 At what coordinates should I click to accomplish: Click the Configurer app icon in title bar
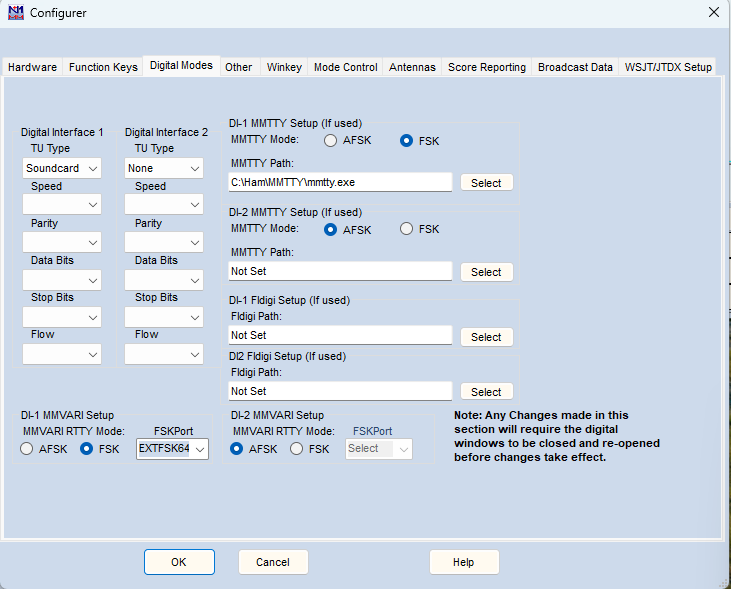point(15,13)
